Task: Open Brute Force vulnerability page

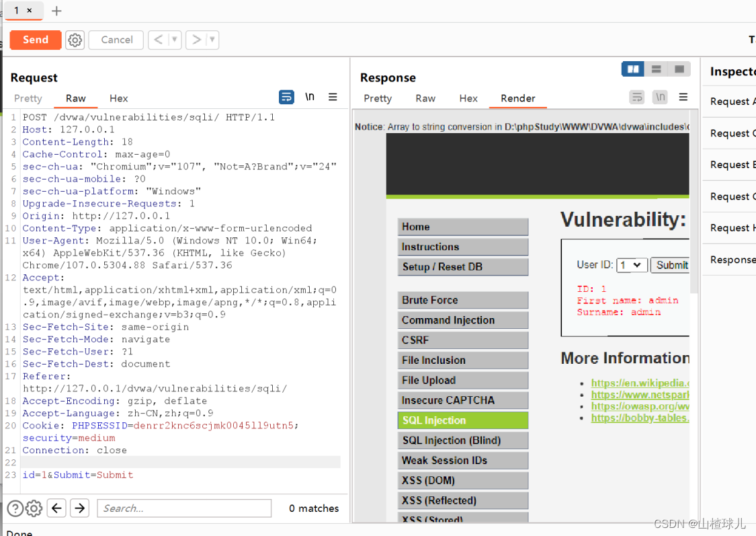Action: coord(463,300)
